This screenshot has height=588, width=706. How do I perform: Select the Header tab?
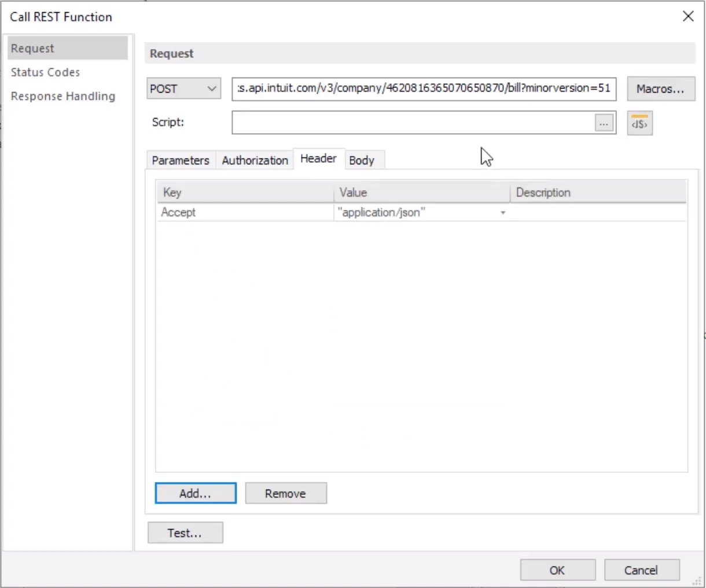pos(318,158)
